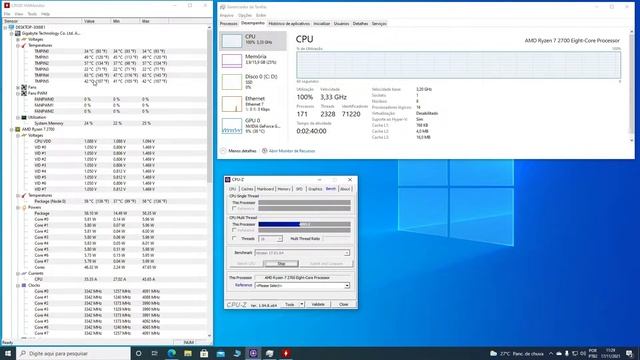The width and height of the screenshot is (640, 360).
Task: Click Menos detalhes in Task Manager
Action: pyautogui.click(x=242, y=151)
